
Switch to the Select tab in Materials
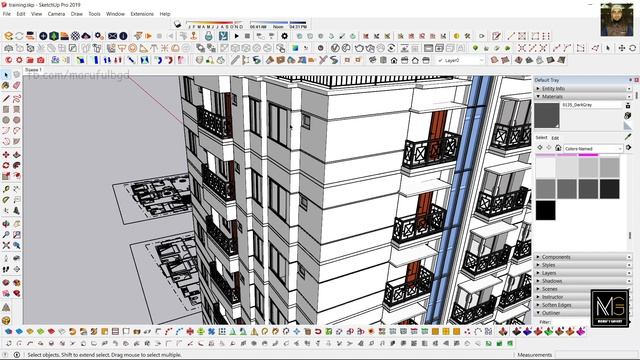tap(541, 138)
